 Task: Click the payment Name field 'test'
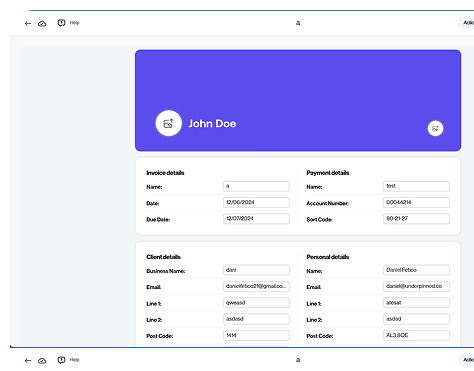point(416,186)
